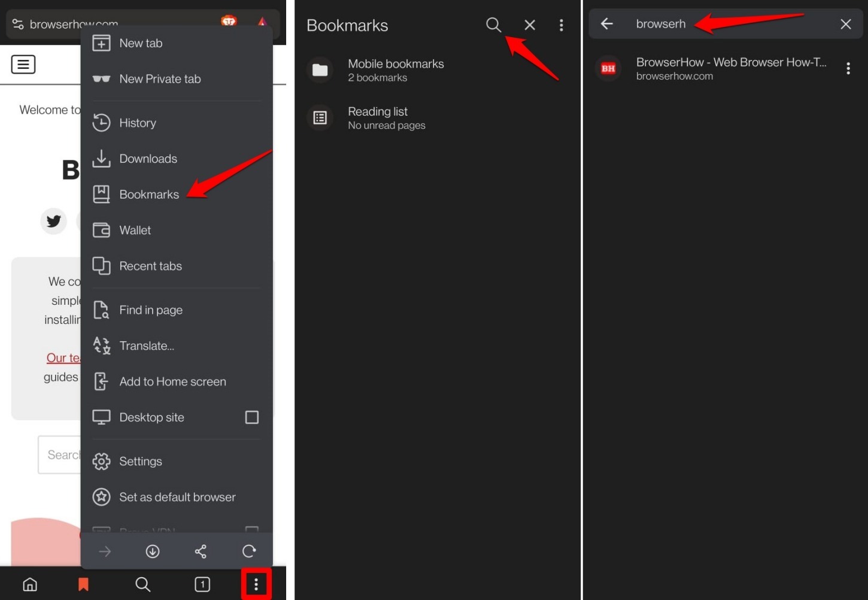Open New Private tab
This screenshot has height=600, width=868.
coord(177,79)
